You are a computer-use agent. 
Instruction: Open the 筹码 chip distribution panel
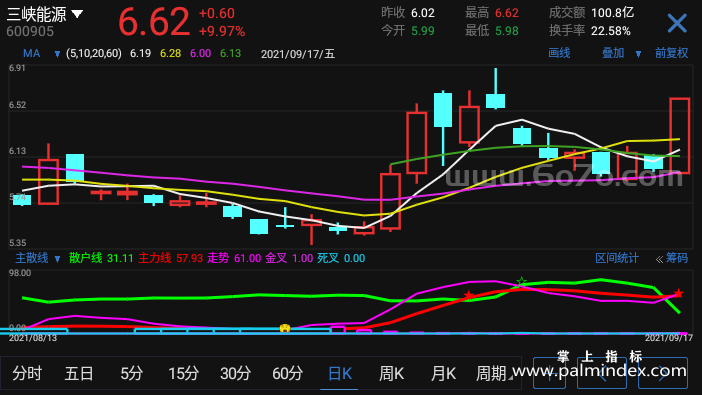tap(672, 258)
